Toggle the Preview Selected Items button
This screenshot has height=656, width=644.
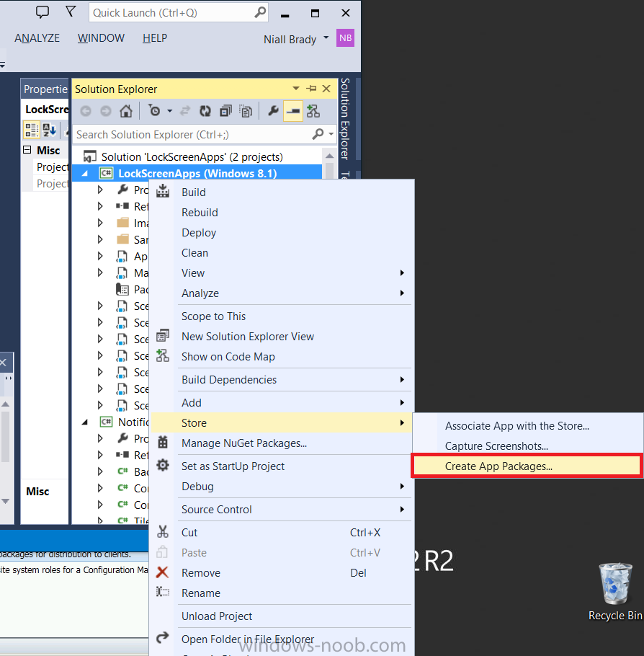point(292,111)
